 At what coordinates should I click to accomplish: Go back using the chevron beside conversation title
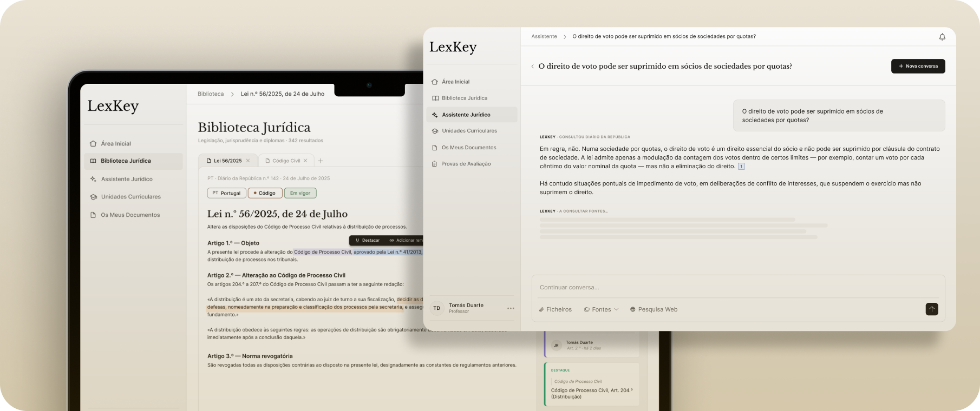point(533,67)
